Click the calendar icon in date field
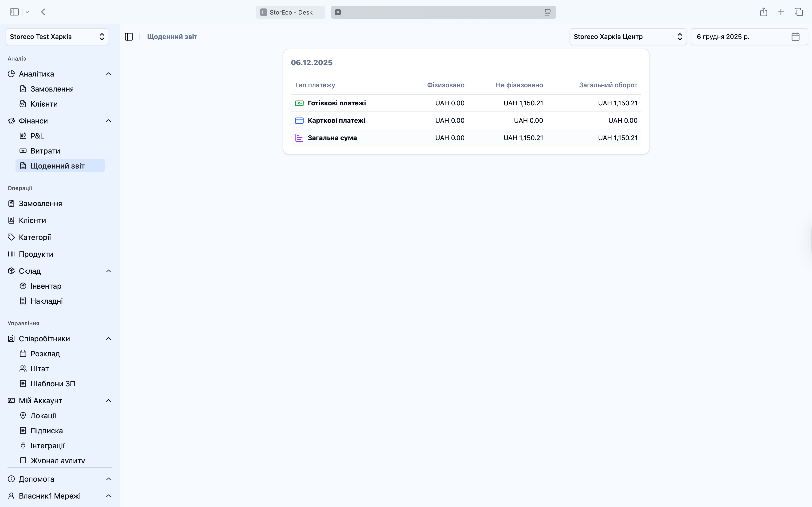The image size is (812, 507). pyautogui.click(x=795, y=37)
